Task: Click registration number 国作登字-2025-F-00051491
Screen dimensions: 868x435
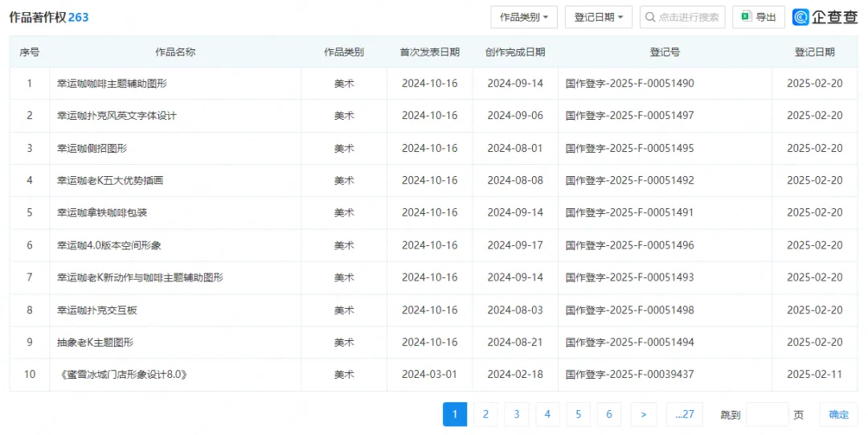Action: point(629,212)
